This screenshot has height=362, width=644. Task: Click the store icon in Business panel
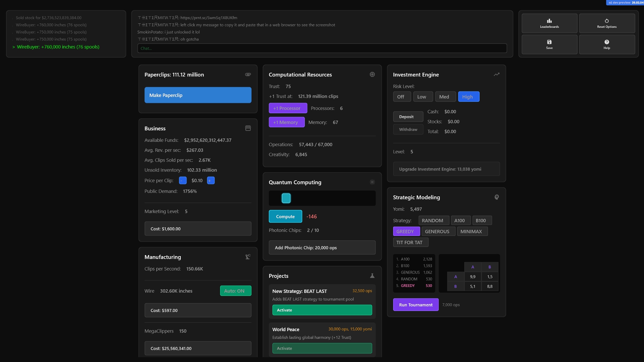click(x=248, y=128)
